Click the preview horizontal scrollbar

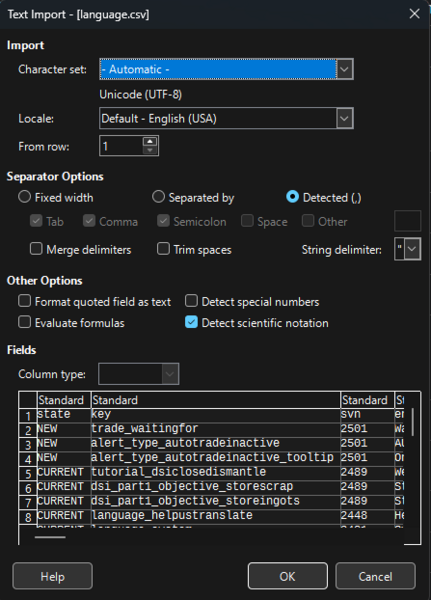pyautogui.click(x=50, y=537)
